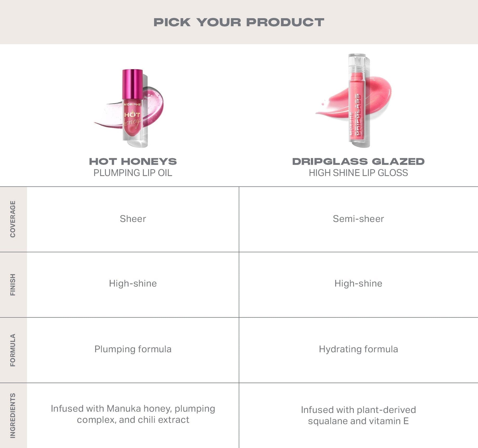Select the Dripglass Glazed product title
Image resolution: width=478 pixels, height=448 pixels.
(358, 161)
